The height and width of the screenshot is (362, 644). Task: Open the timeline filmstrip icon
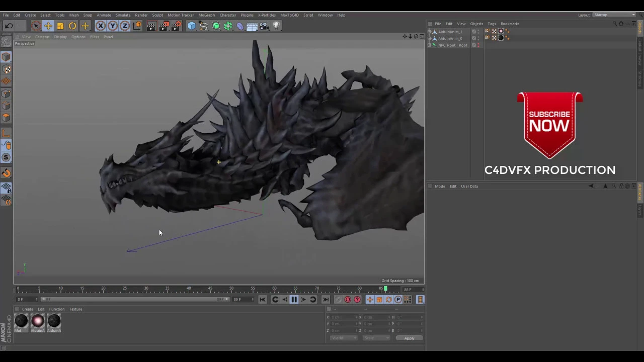click(x=420, y=300)
